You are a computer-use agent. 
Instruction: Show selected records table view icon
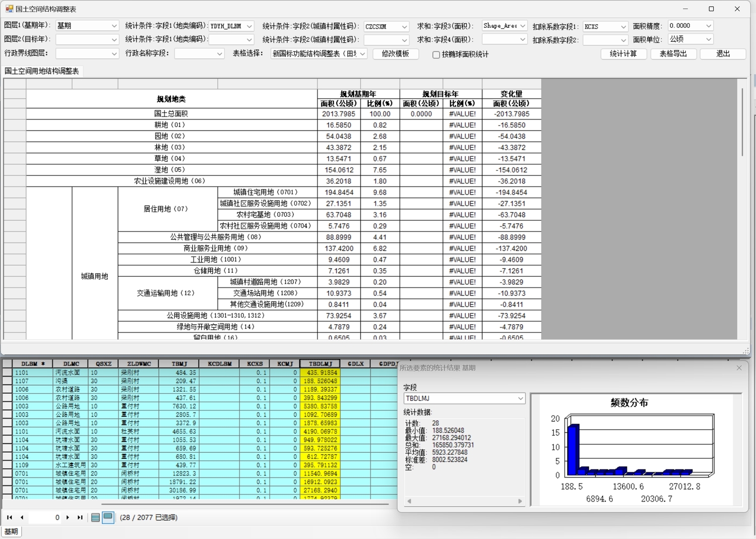[108, 517]
